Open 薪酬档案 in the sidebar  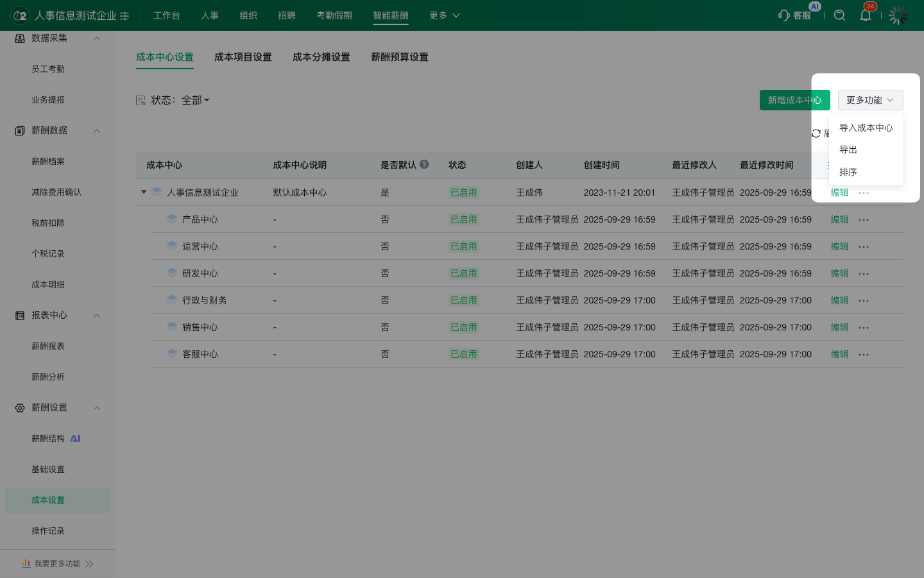pyautogui.click(x=48, y=162)
